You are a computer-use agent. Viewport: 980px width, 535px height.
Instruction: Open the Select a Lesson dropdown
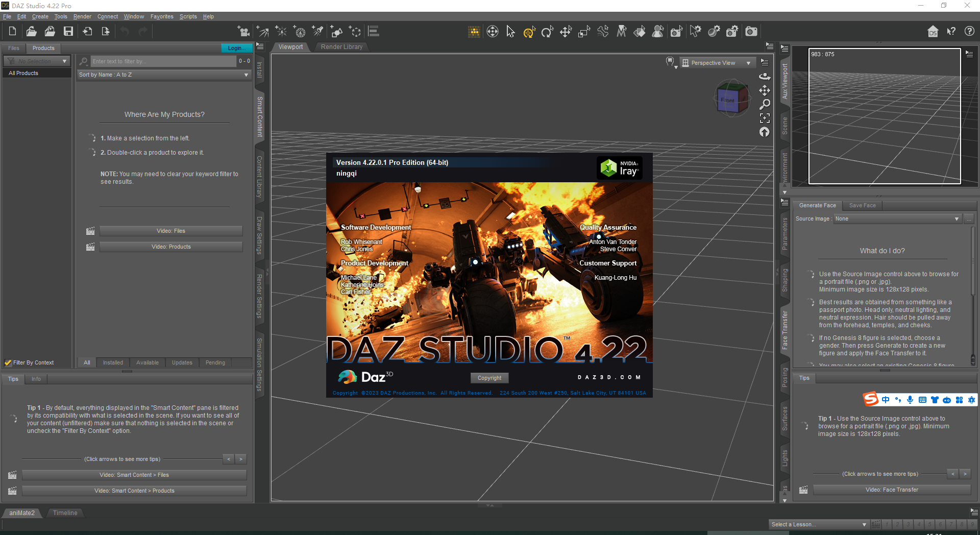[x=819, y=524]
